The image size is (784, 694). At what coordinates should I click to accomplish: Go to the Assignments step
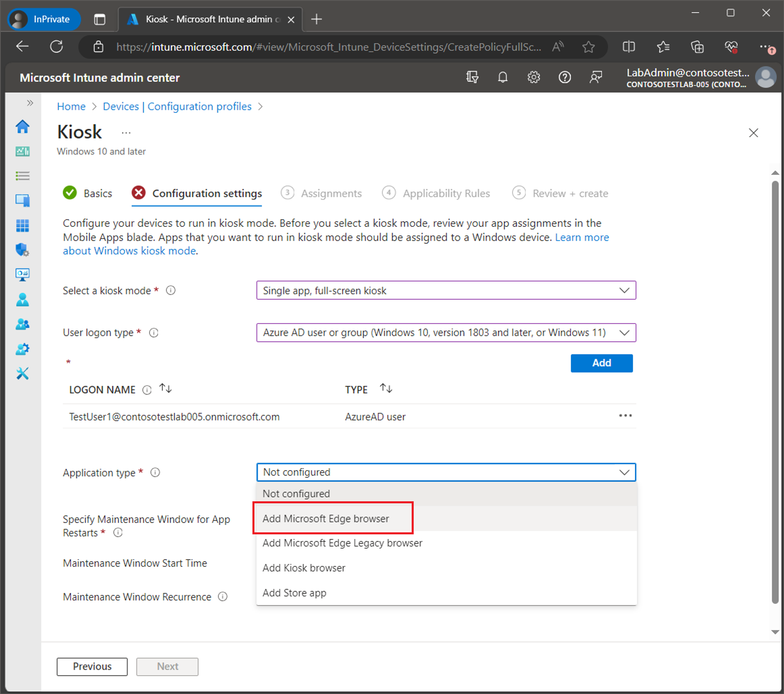[x=321, y=193]
